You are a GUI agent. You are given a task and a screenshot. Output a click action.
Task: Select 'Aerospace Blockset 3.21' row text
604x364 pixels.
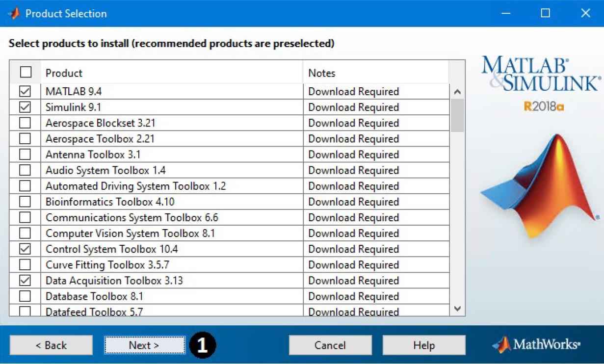tap(101, 123)
